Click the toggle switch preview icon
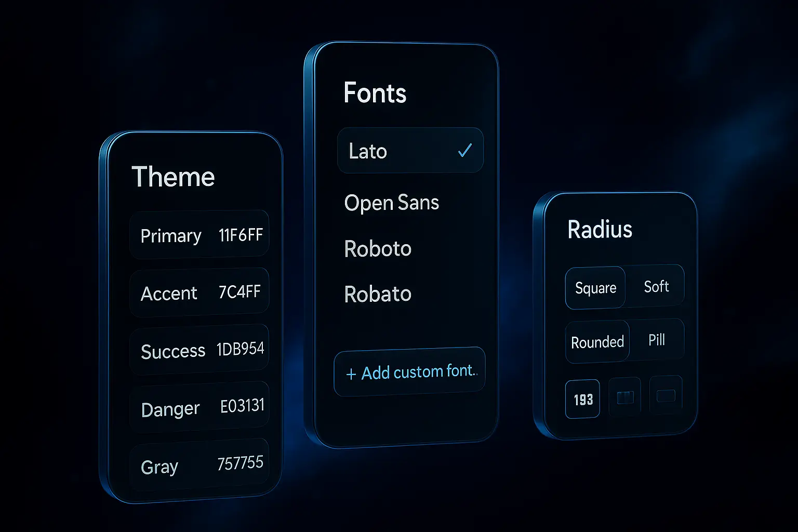The width and height of the screenshot is (798, 532). coord(624,397)
